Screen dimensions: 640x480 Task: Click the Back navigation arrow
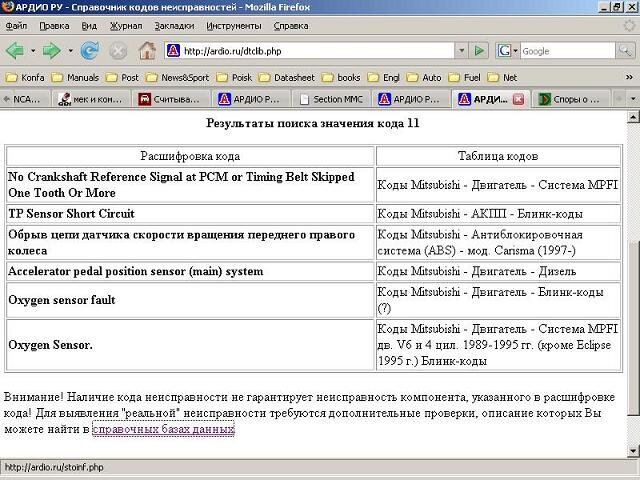[x=14, y=50]
